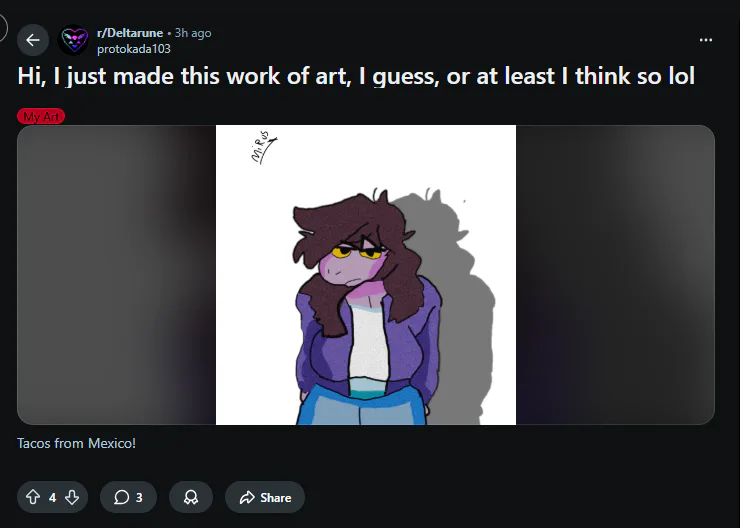The width and height of the screenshot is (740, 528).
Task: Open the three-dot post options menu
Action: (706, 40)
